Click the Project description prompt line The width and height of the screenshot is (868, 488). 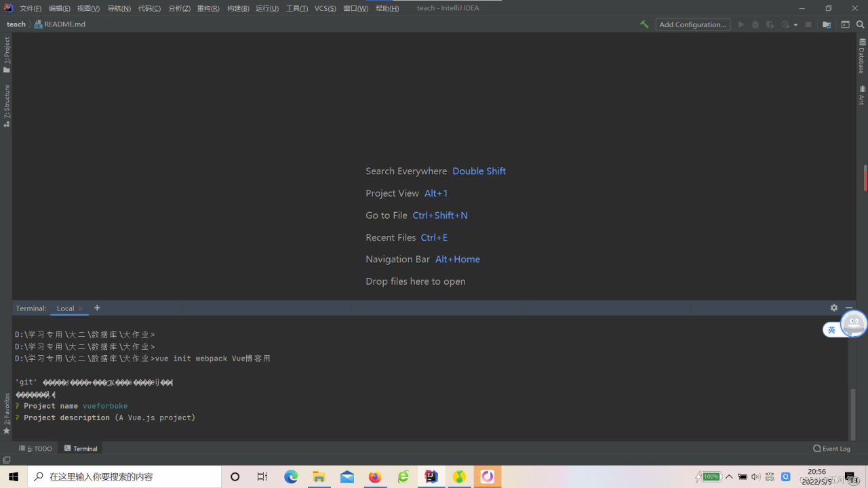click(105, 418)
